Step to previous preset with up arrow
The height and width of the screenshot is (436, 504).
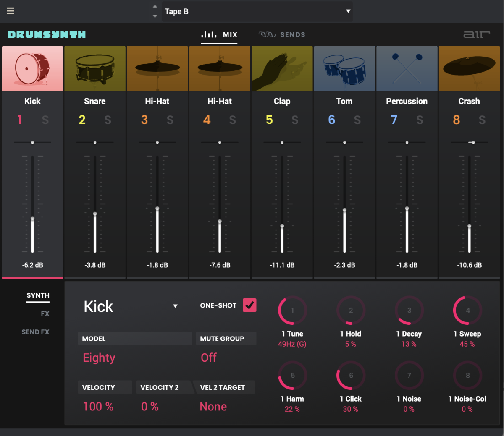155,6
